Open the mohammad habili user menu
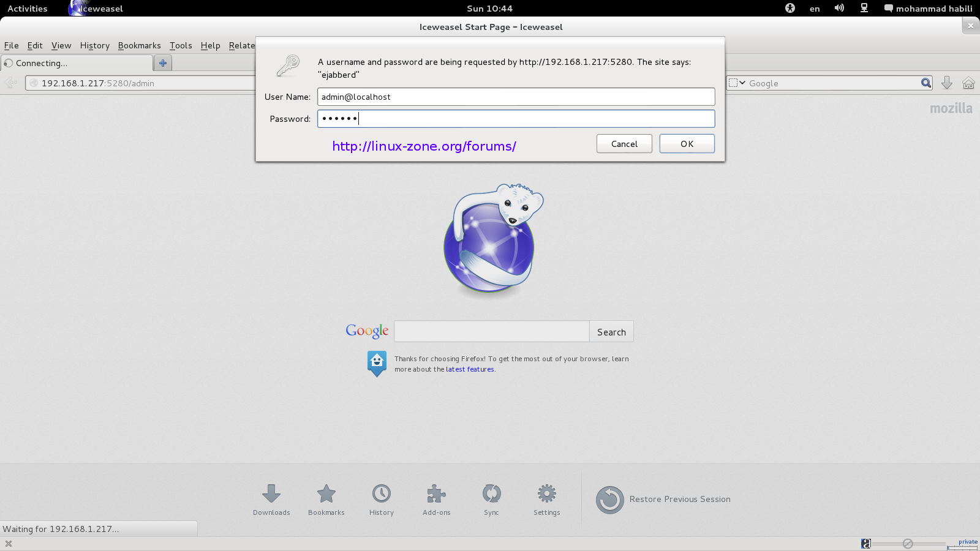This screenshot has height=551, width=980. [x=928, y=9]
